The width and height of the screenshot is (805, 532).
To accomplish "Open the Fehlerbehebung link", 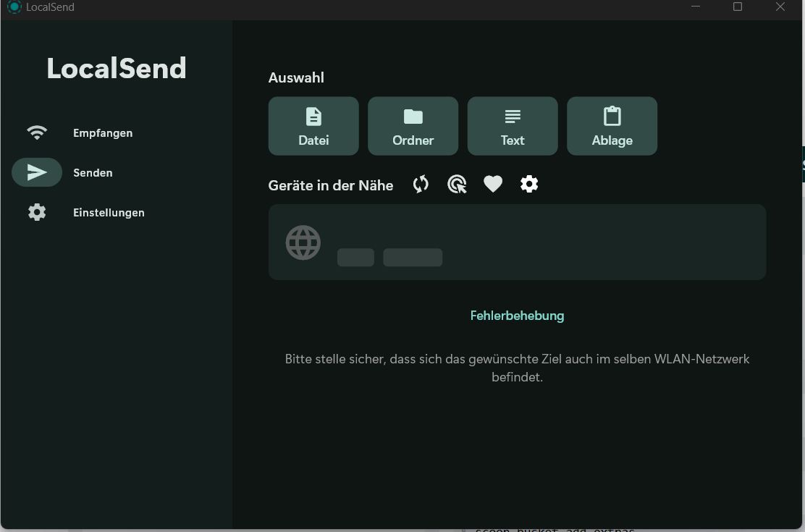I will [517, 316].
